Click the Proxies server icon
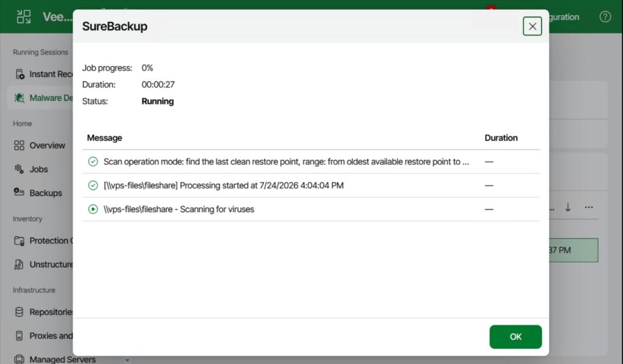The image size is (623, 364). (19, 336)
